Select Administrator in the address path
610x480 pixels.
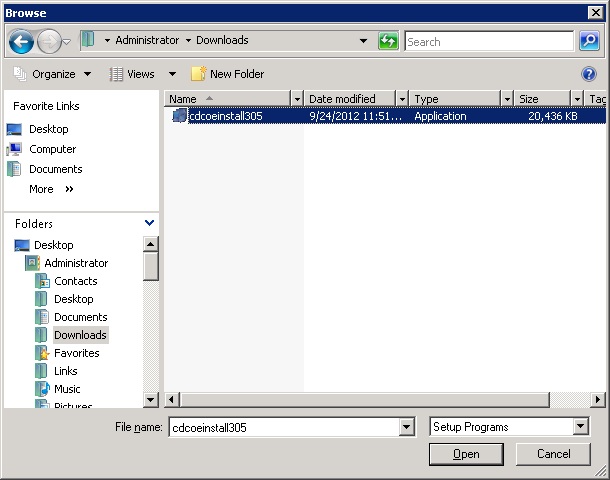147,40
